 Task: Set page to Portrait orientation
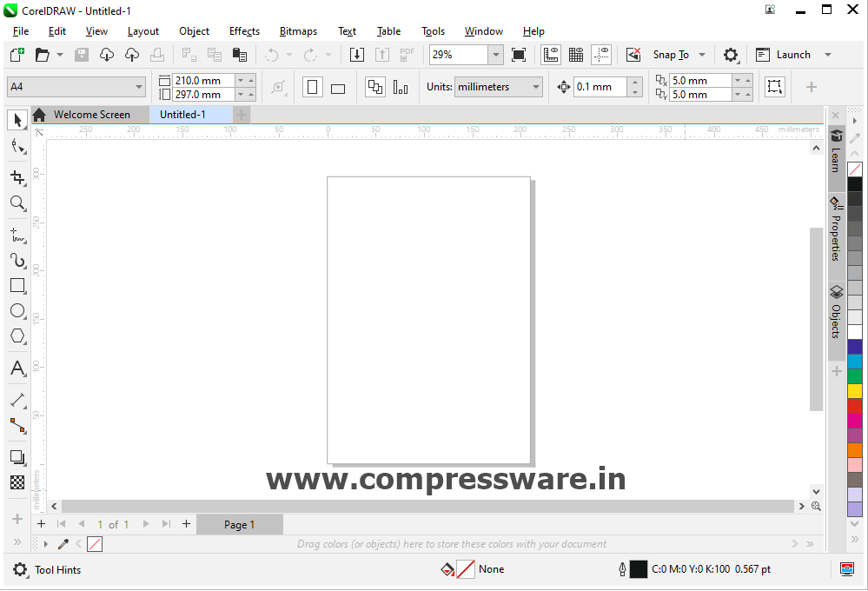pos(312,87)
